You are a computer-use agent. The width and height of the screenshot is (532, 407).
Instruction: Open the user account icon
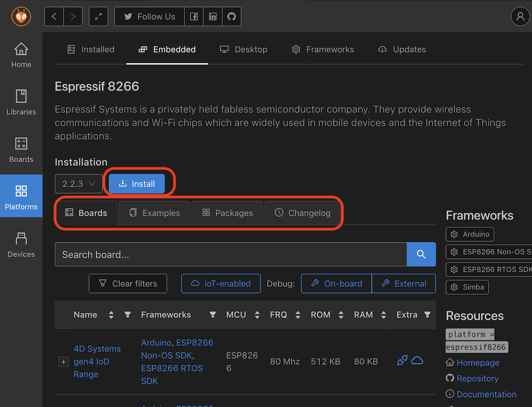(520, 16)
